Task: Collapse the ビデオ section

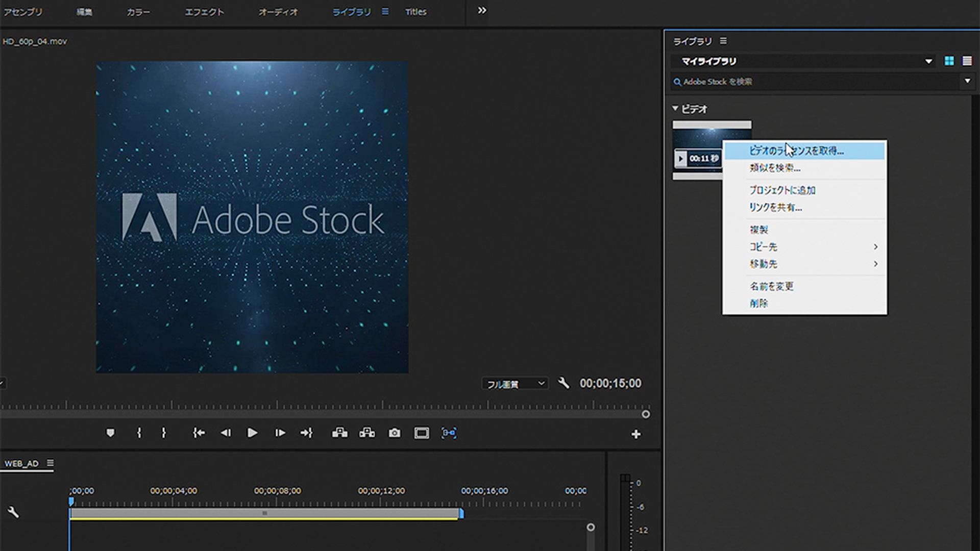Action: [675, 109]
